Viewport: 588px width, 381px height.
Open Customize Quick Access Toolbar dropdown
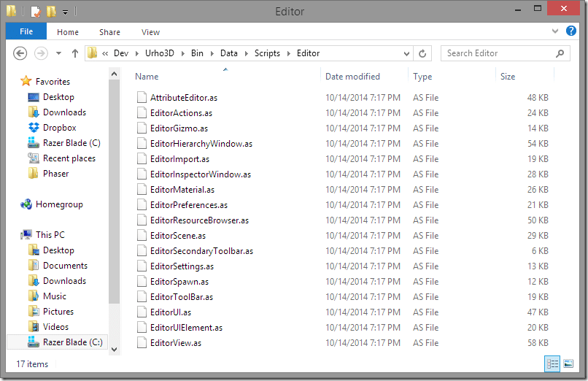[65, 12]
